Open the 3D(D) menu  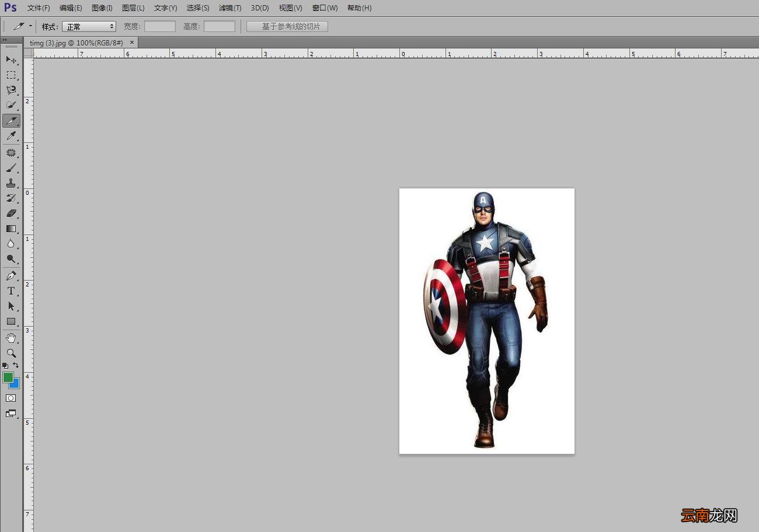click(x=260, y=8)
